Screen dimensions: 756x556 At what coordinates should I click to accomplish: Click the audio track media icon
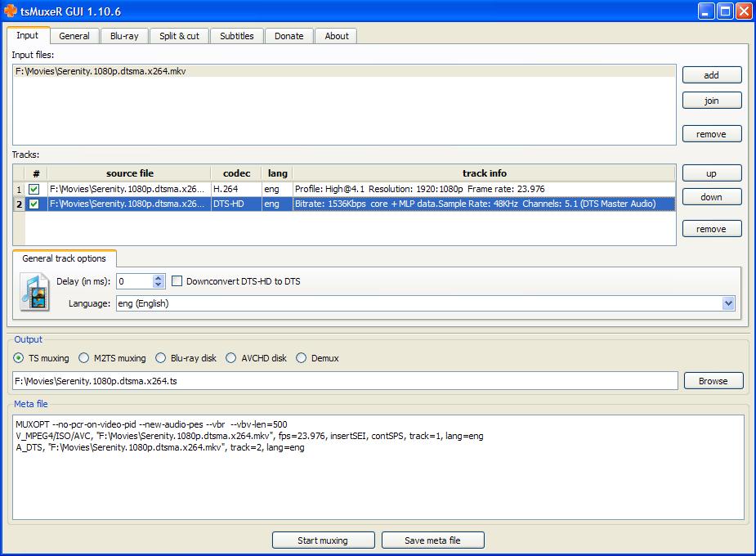(34, 292)
